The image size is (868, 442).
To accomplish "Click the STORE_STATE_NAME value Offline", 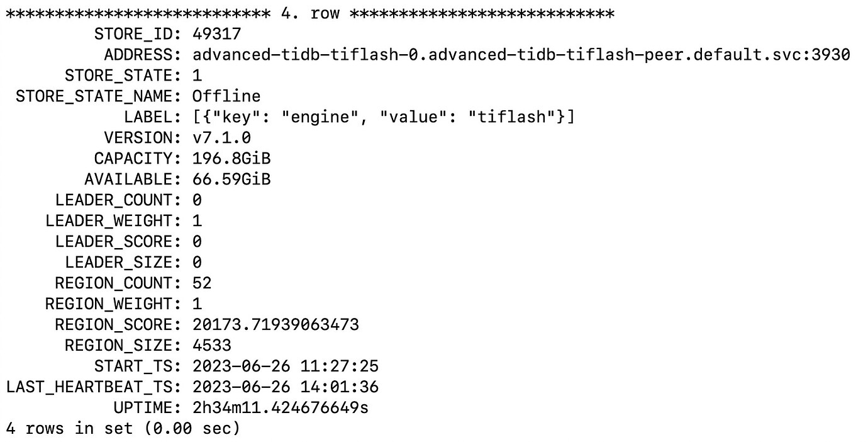I will pos(226,96).
